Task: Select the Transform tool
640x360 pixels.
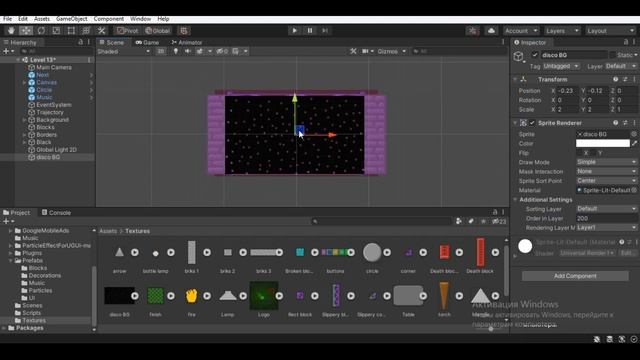Action: point(86,31)
